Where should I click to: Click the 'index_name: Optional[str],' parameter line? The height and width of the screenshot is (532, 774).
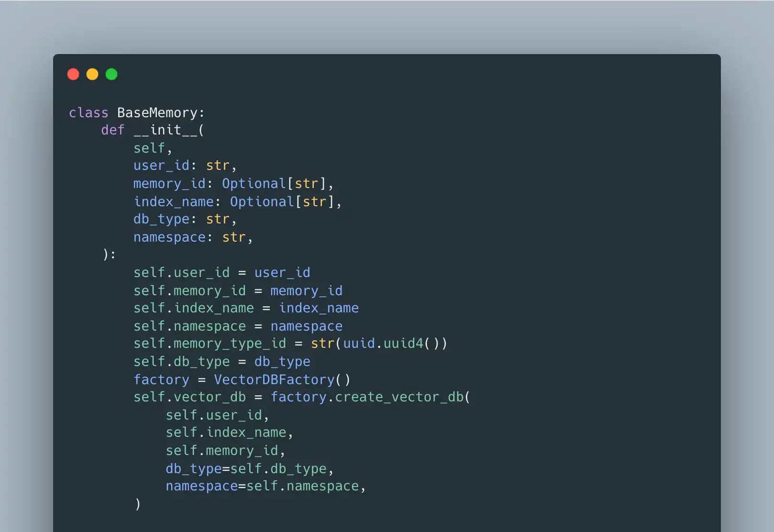238,202
